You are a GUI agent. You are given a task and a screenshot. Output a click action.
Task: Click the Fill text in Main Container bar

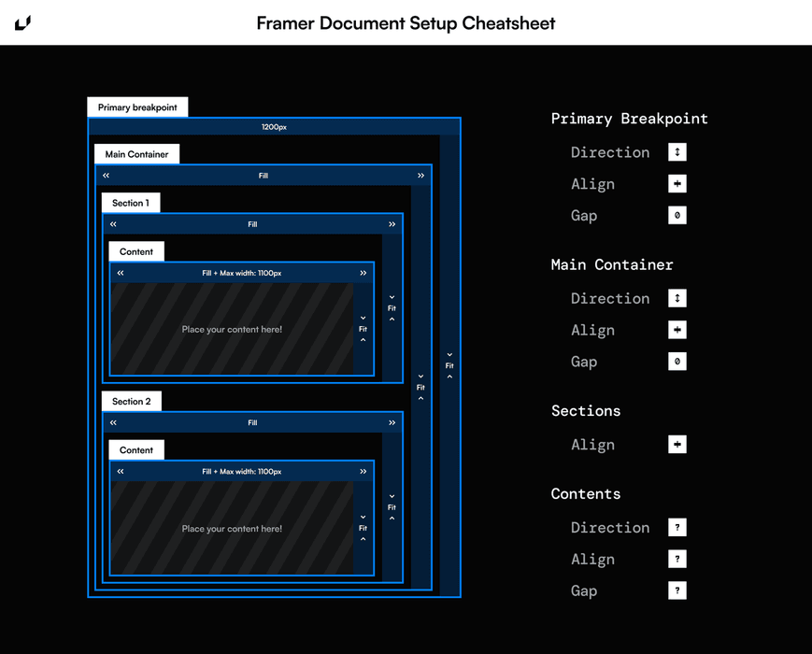tap(264, 176)
